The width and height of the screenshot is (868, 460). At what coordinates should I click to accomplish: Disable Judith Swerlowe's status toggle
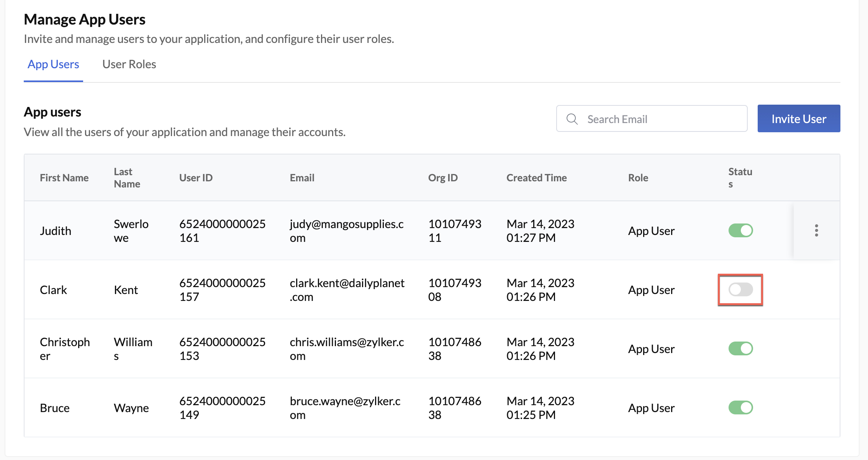point(740,230)
